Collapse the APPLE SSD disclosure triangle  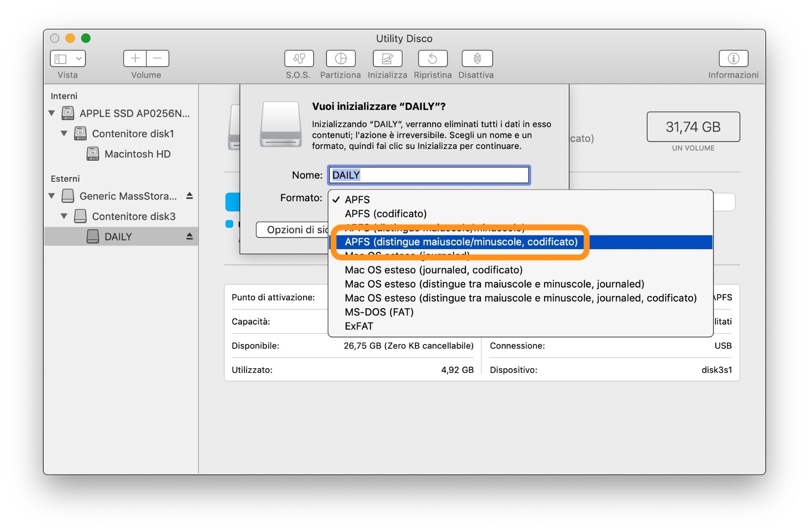click(52, 113)
